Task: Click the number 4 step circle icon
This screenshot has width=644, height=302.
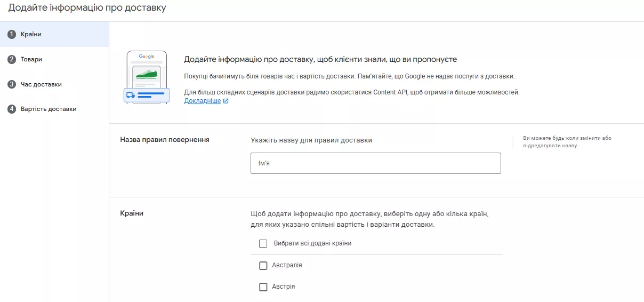Action: pos(12,109)
